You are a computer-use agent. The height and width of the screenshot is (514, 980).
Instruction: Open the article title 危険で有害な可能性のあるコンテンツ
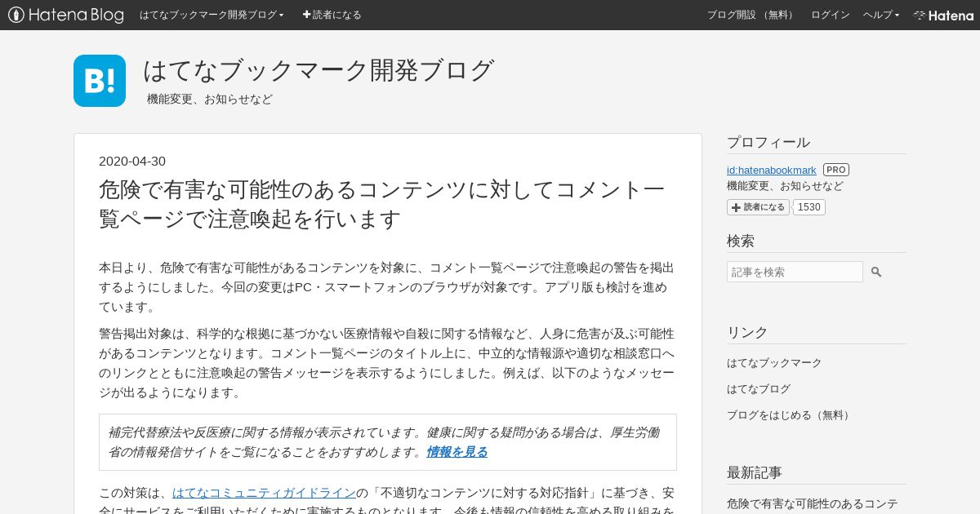click(381, 204)
